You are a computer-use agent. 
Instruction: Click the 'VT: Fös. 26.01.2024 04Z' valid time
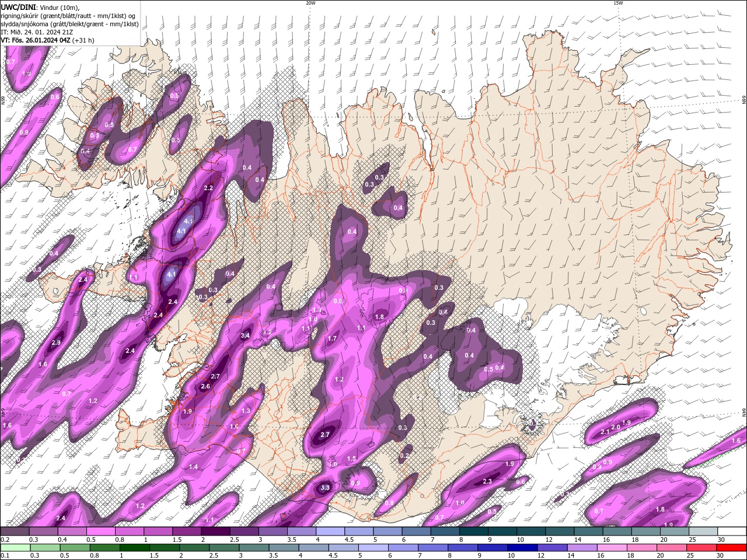pyautogui.click(x=35, y=40)
